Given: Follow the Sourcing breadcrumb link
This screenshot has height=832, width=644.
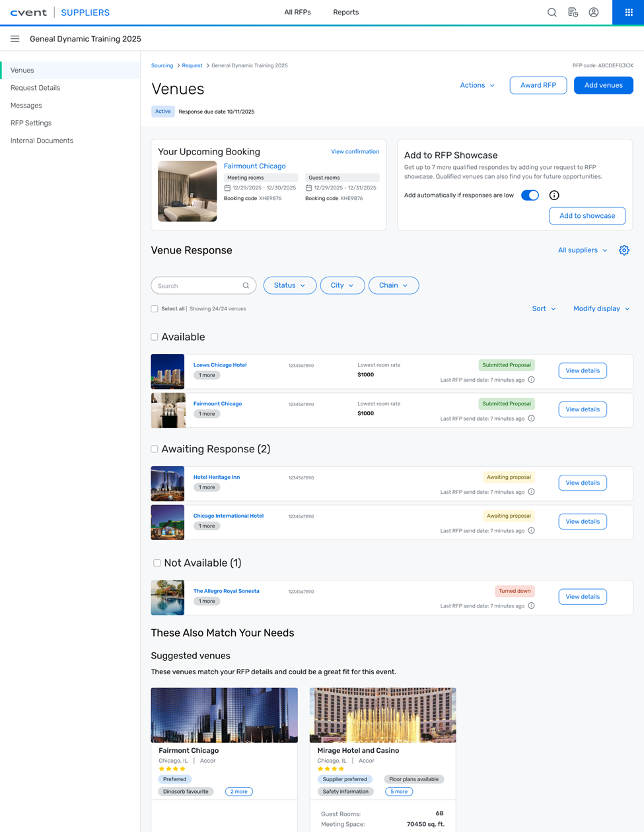Looking at the screenshot, I should (162, 66).
